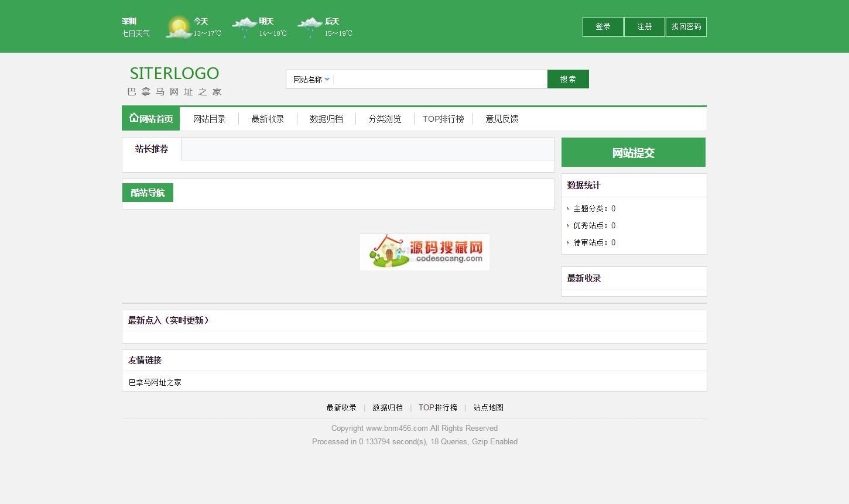Click the 注册 button
Screen dimensions: 849x504
pyautogui.click(x=645, y=27)
